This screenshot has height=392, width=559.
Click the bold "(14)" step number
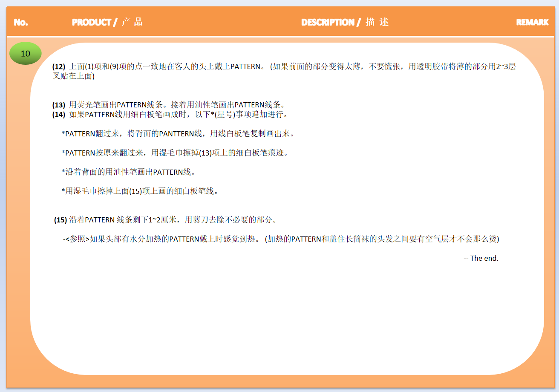(x=58, y=114)
